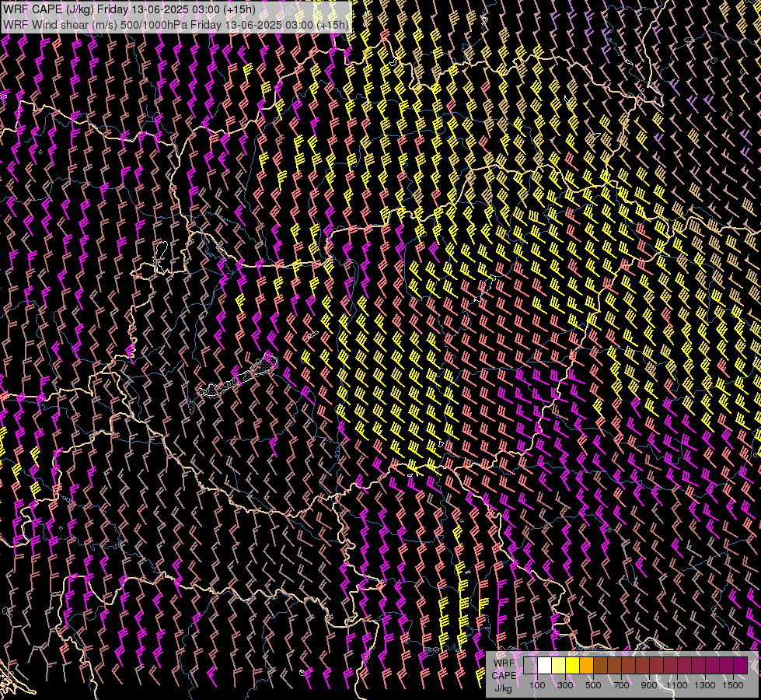The width and height of the screenshot is (761, 700).
Task: Click the legend label 1100
Action: tap(677, 685)
